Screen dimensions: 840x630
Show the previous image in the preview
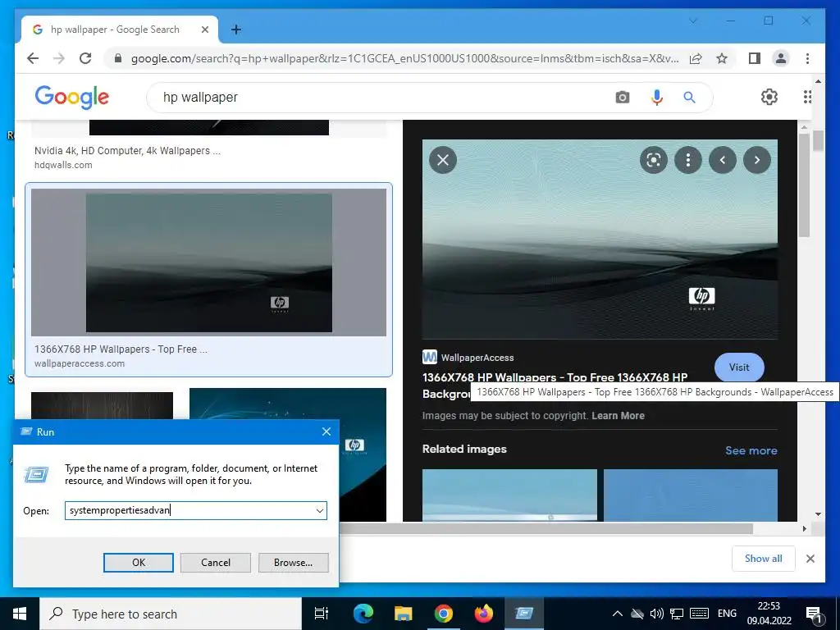click(x=723, y=160)
